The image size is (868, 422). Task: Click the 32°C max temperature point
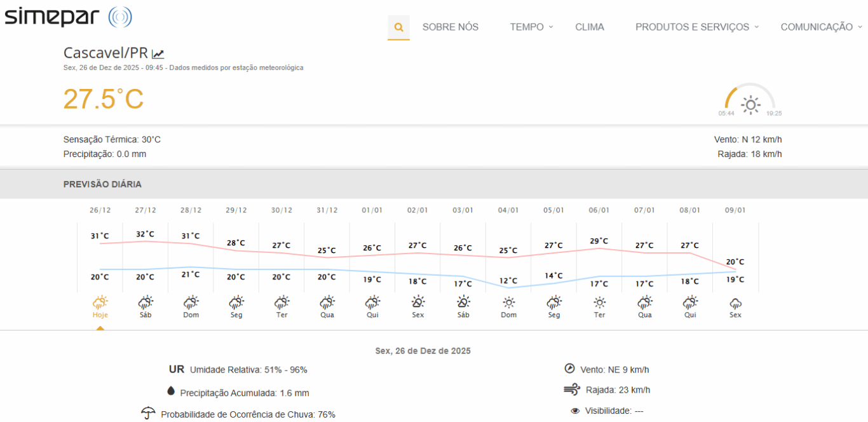(146, 235)
